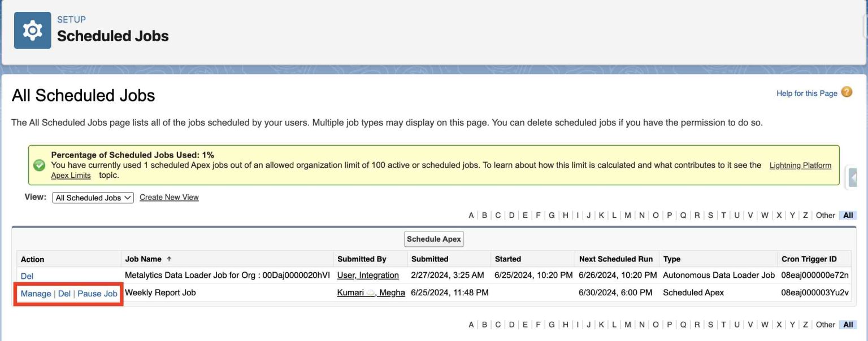Click Help for this Page
Image resolution: width=868 pixels, height=341 pixels.
(x=806, y=93)
